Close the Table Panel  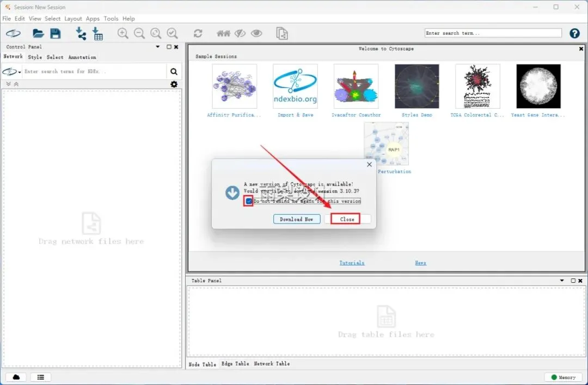click(x=580, y=281)
